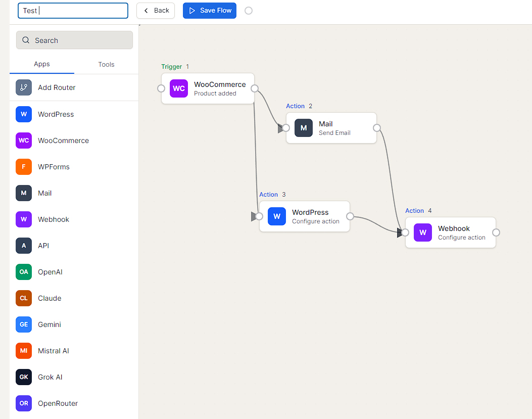Screen dimensions: 532x419
Task: Focus the app Search box
Action: (x=74, y=40)
